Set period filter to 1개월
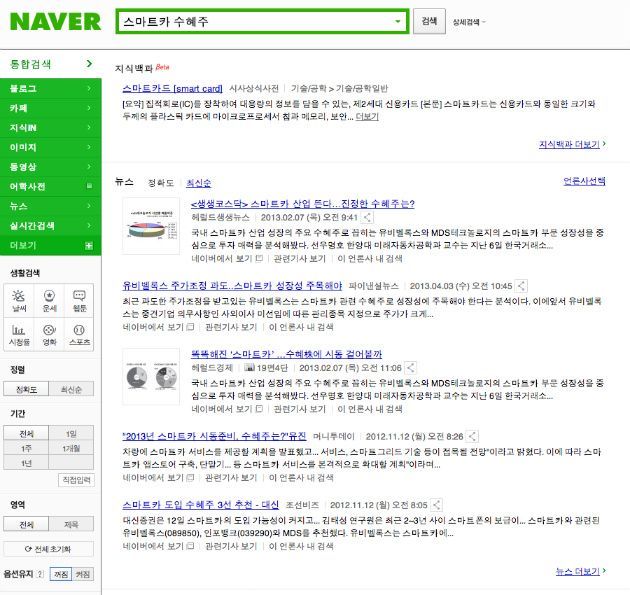Viewport: 630px width, 595px height. pos(71,448)
